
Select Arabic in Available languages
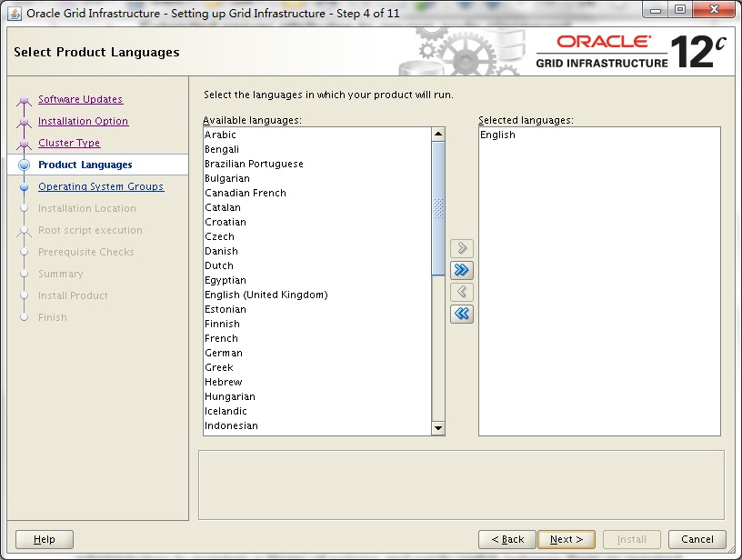[317, 135]
